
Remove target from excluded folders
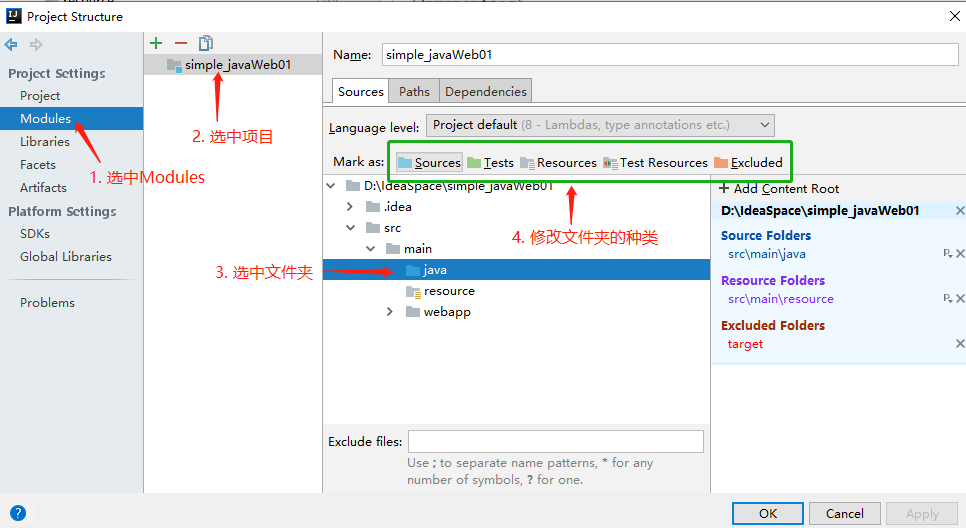pos(960,344)
